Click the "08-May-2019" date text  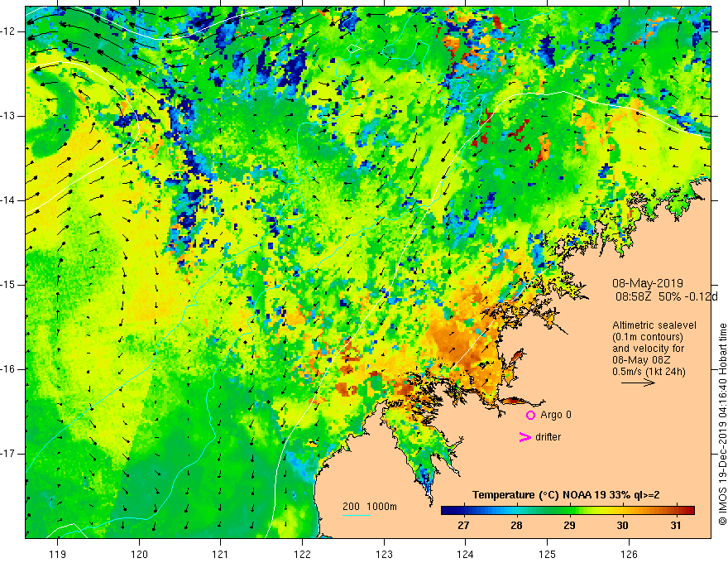tap(648, 283)
